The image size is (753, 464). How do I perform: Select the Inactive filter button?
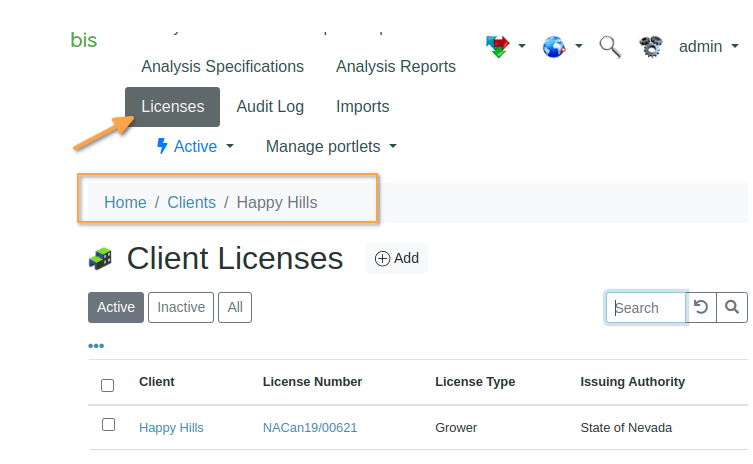coord(181,307)
